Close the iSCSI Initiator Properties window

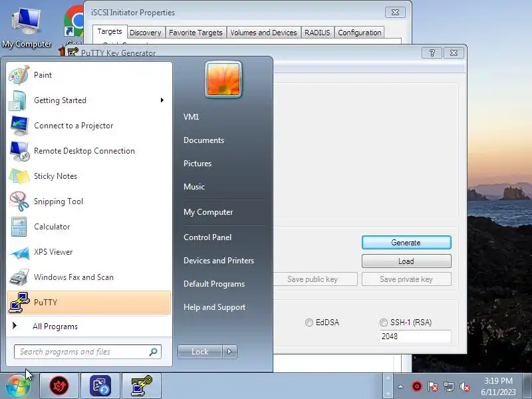pos(395,12)
